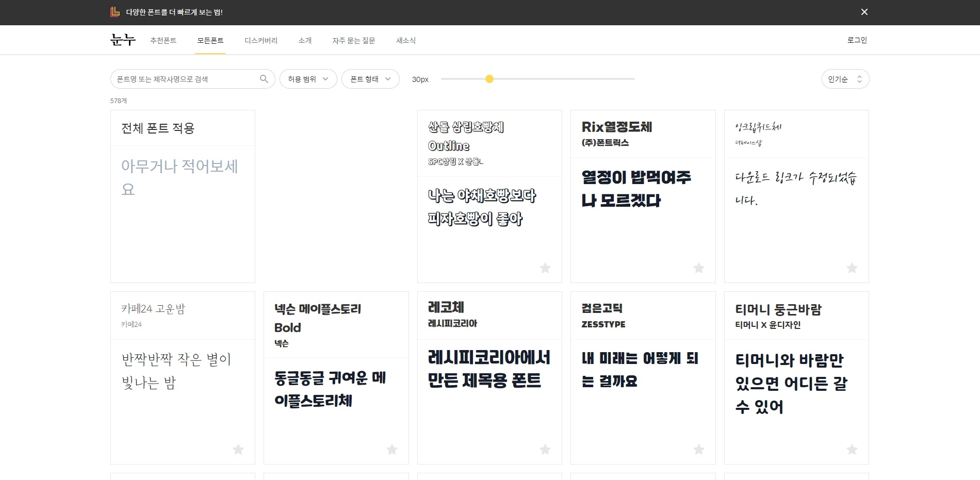
Task: Favorite the 레코체 font star
Action: 545,450
